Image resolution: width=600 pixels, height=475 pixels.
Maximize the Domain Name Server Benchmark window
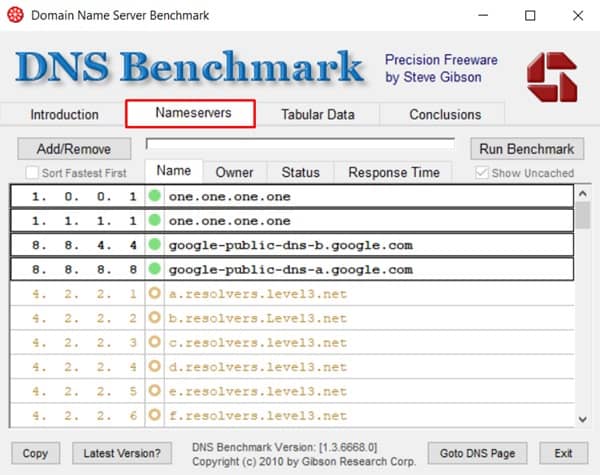coord(530,15)
